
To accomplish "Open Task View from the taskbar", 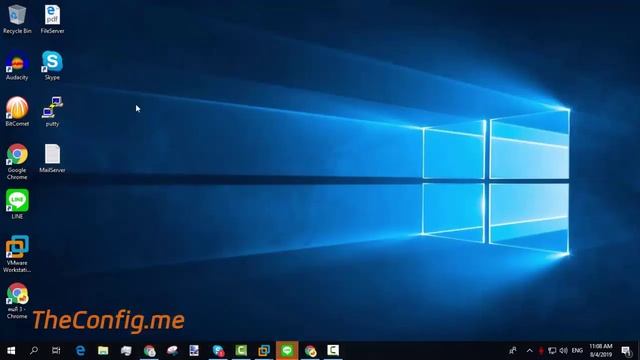I will coord(56,351).
